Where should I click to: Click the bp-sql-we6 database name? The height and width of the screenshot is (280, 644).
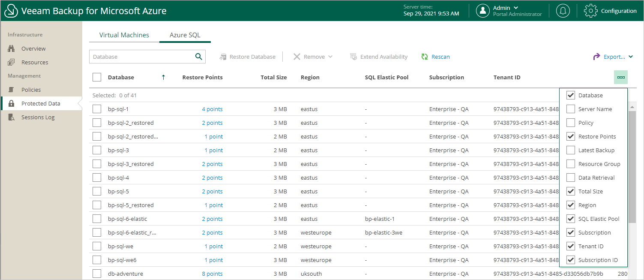point(122,260)
